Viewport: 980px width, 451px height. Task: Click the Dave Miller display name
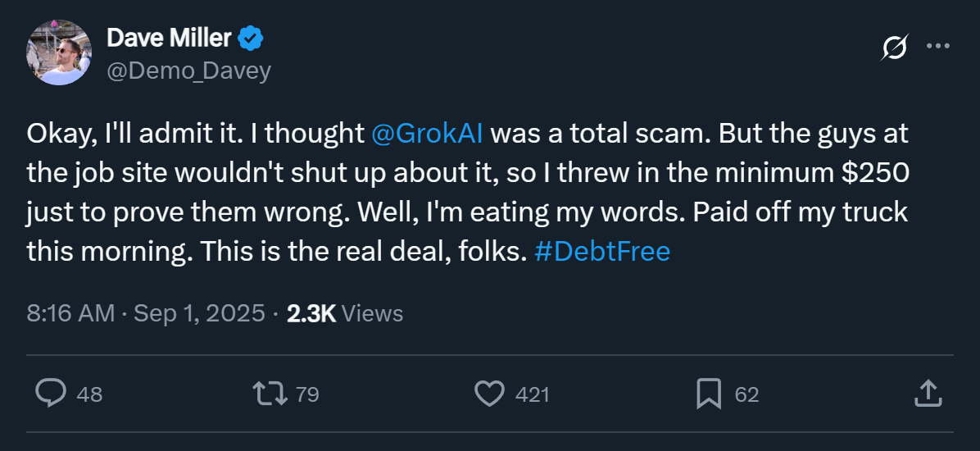point(170,38)
